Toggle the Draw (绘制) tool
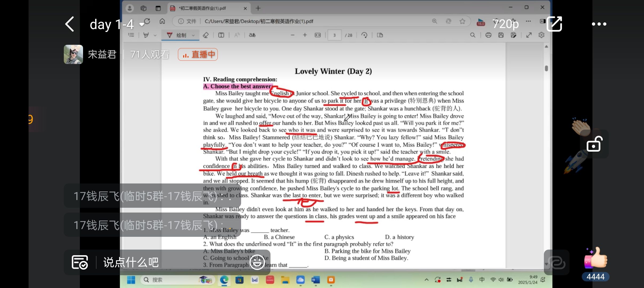The width and height of the screenshot is (644, 288). coord(177,35)
